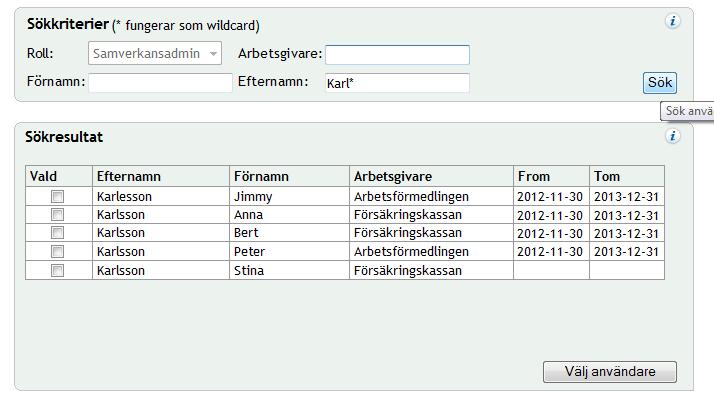The width and height of the screenshot is (714, 397).
Task: Focus the Förnamn text field
Action: 160,83
